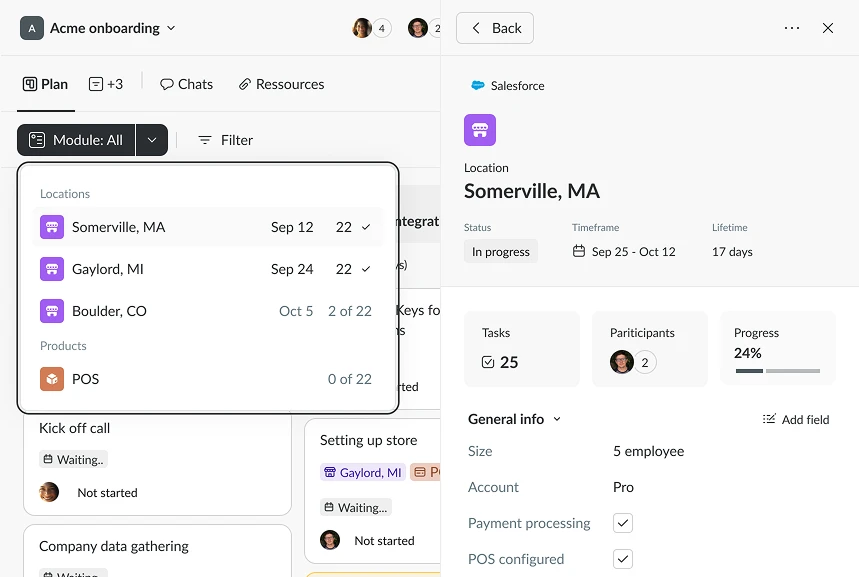Select Boulder, CO from locations list

tap(109, 311)
